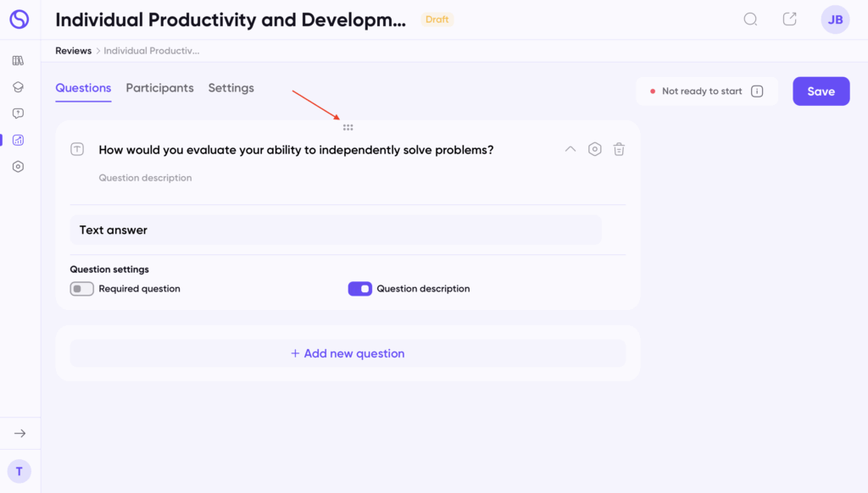Click the Save button
This screenshot has width=868, height=493.
[x=821, y=91]
